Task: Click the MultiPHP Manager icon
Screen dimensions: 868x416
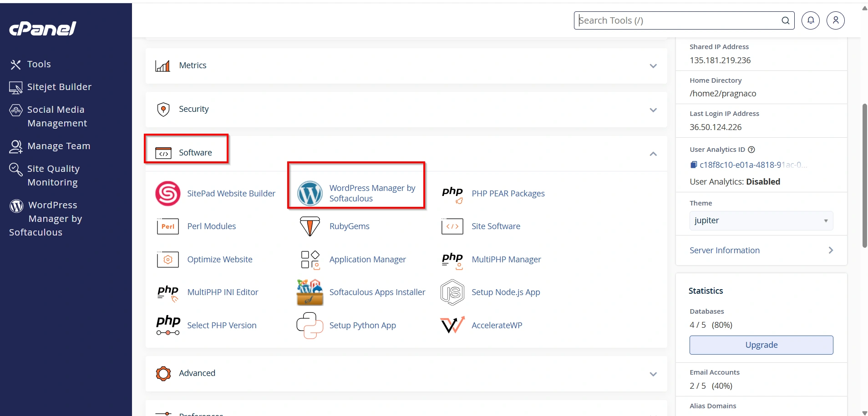Action: pyautogui.click(x=452, y=261)
